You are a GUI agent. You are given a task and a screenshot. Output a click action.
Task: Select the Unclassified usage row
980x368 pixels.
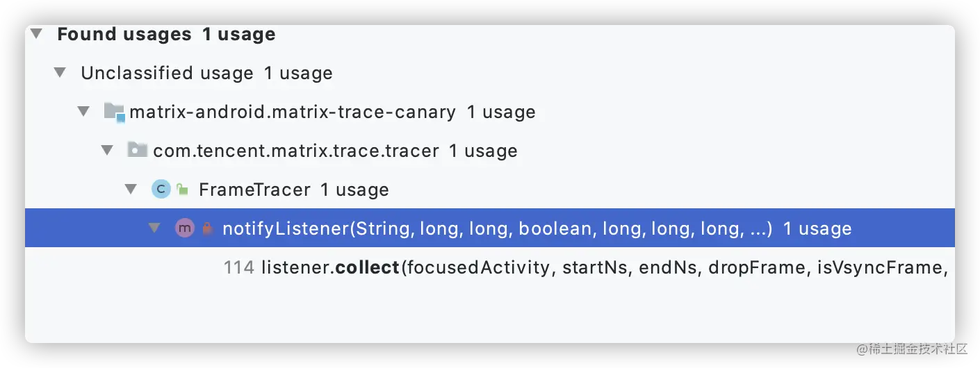point(490,73)
